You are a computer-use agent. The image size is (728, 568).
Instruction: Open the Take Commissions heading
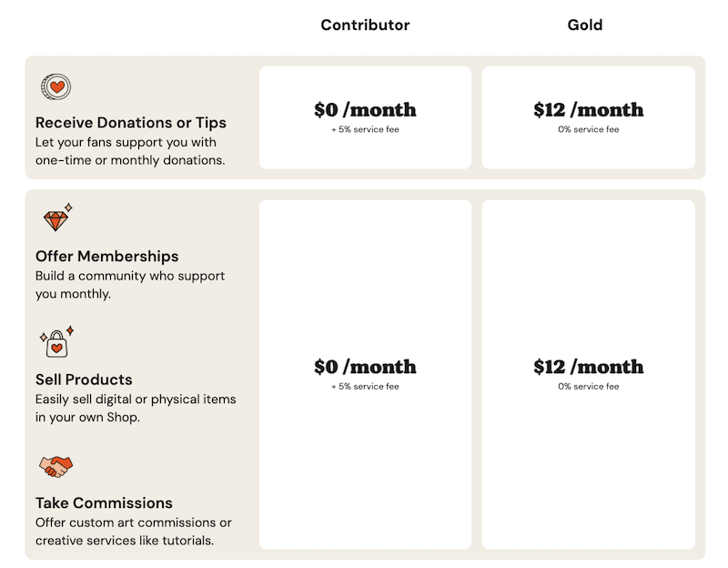tap(104, 503)
